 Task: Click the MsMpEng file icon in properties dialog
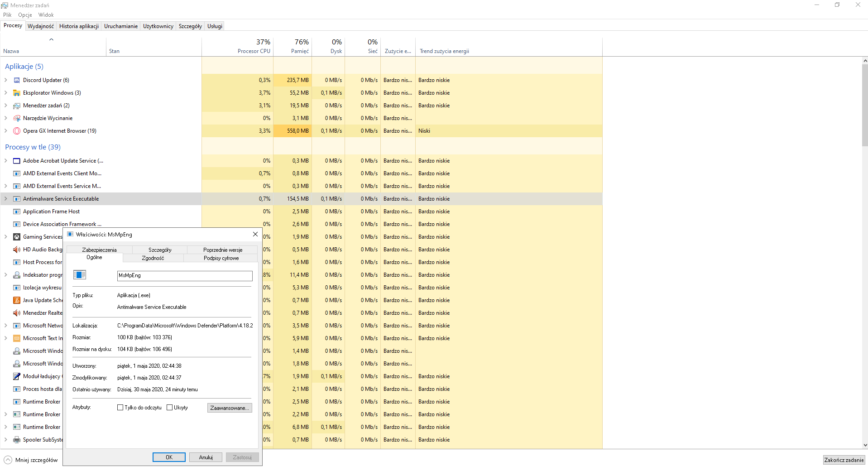click(80, 275)
